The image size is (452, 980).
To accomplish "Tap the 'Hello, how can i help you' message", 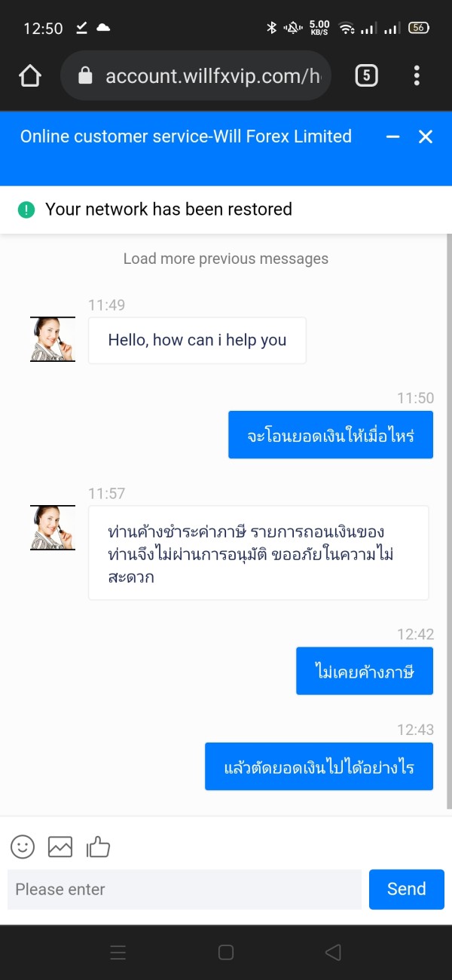I will click(x=197, y=340).
